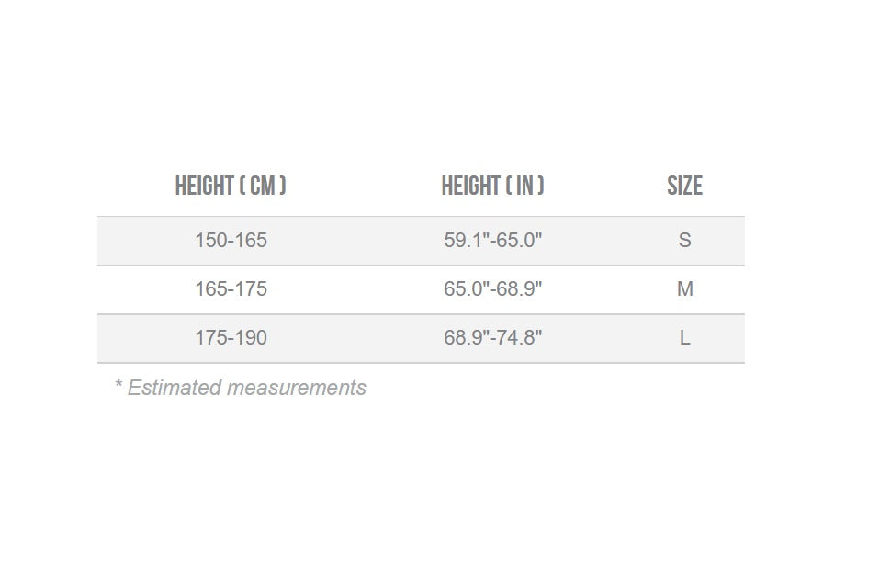The image size is (891, 588).
Task: Click the asterisk before Estimated measurements
Action: coord(118,383)
